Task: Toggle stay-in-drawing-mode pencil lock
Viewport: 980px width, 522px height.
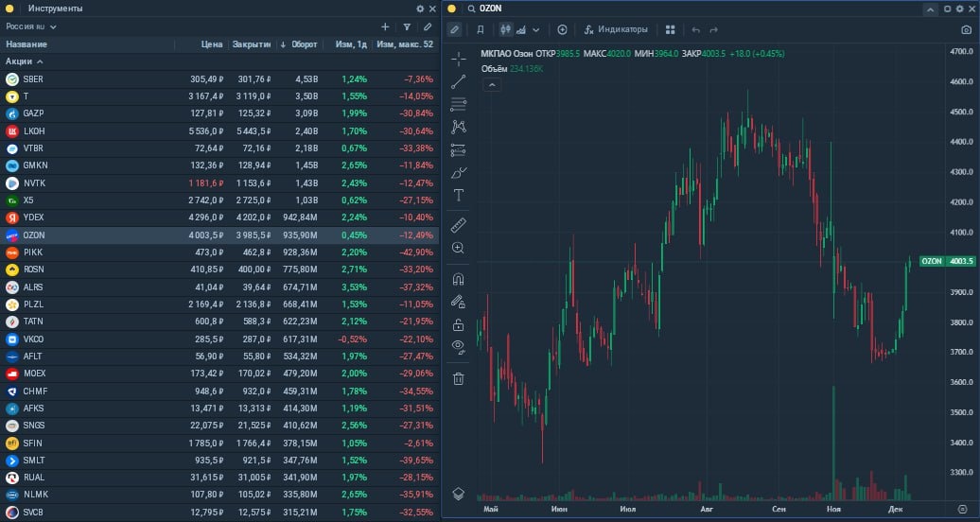Action: click(x=458, y=302)
